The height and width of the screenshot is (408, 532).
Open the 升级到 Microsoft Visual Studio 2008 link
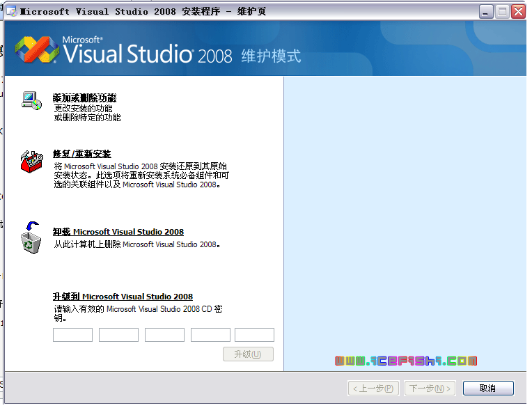coord(123,297)
